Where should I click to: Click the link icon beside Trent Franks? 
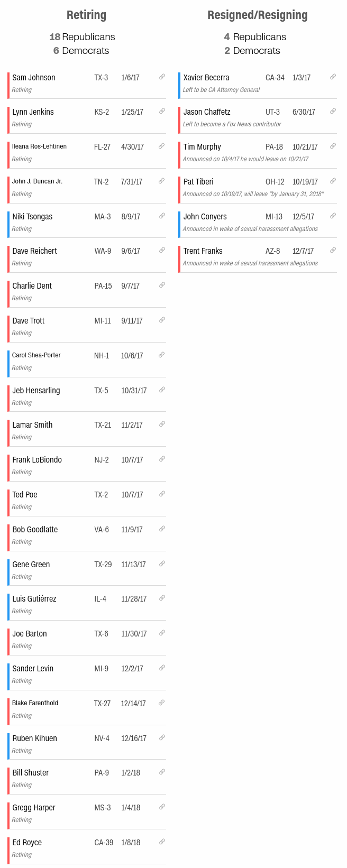coord(333,250)
